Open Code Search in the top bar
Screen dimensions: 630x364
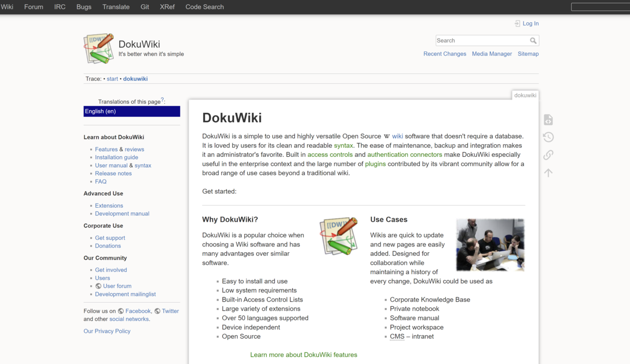click(x=205, y=7)
